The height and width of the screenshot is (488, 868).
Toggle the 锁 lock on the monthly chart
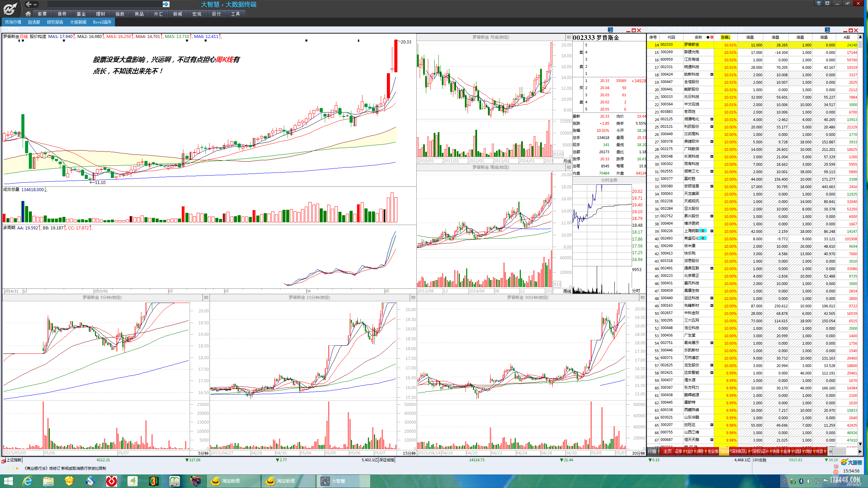(569, 37)
